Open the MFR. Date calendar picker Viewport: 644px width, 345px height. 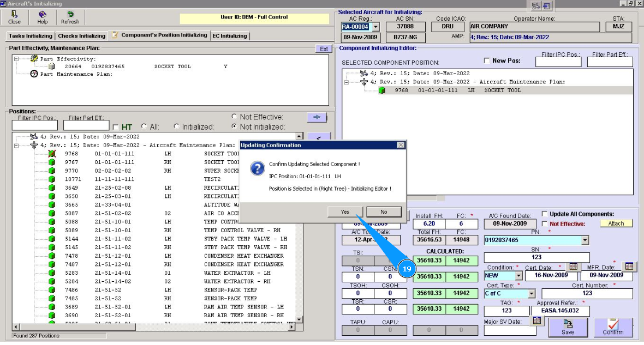coord(629,266)
